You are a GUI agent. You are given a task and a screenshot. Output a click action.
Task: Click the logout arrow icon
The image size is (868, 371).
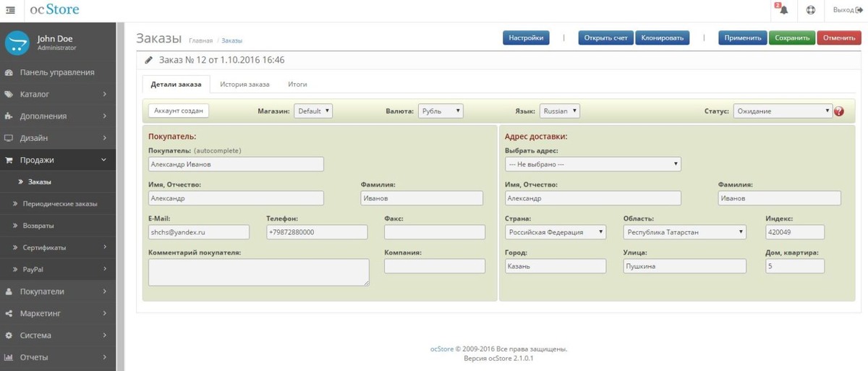[x=859, y=10]
